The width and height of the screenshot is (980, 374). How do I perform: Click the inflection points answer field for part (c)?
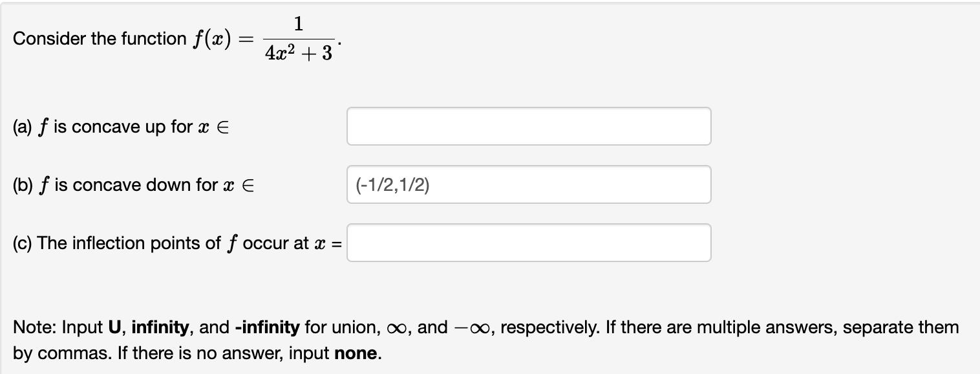[x=528, y=242]
